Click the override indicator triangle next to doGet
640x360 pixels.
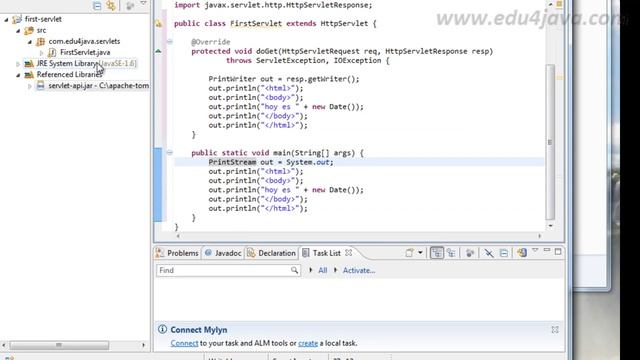pos(158,51)
